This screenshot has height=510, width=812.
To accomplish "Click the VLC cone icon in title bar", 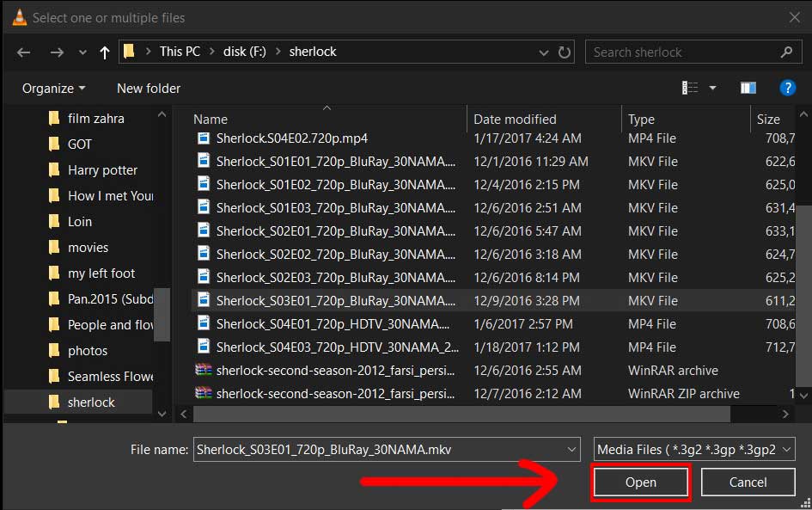I will coord(19,17).
